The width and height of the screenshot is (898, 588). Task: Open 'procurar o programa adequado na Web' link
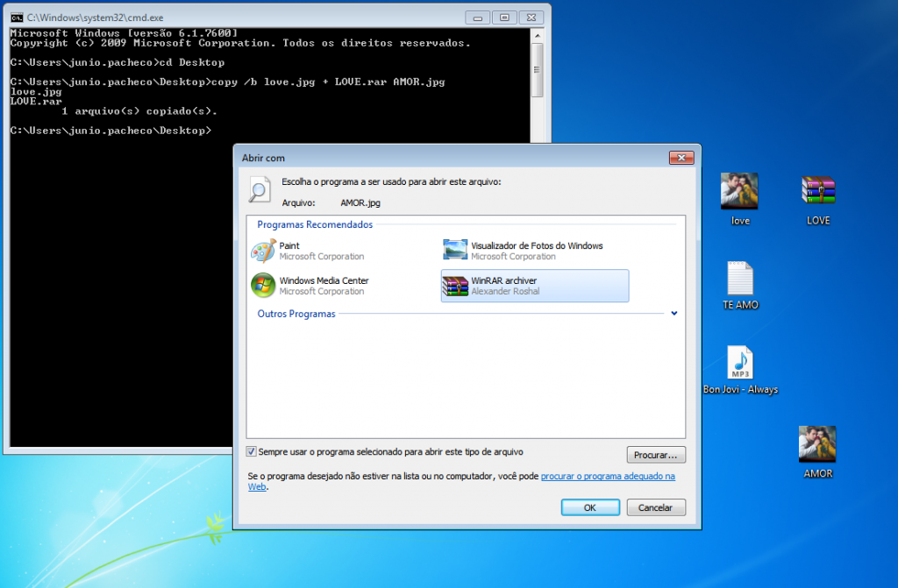[608, 476]
